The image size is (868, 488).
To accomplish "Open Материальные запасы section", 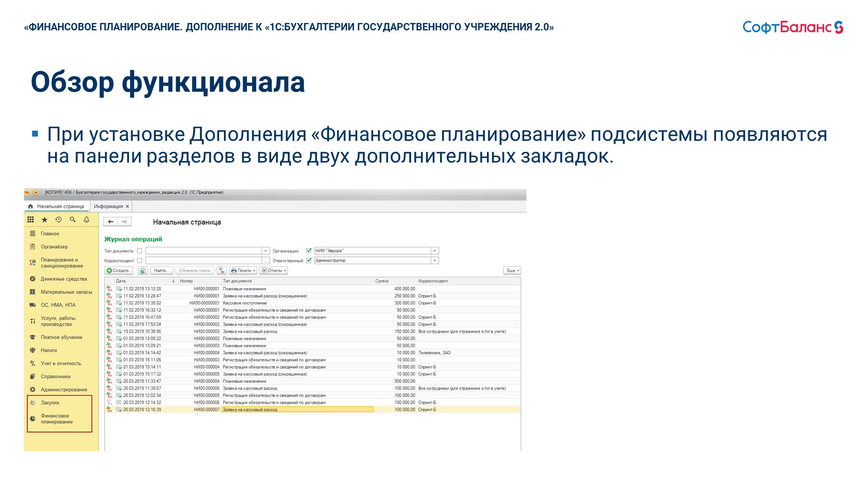I will click(x=66, y=292).
